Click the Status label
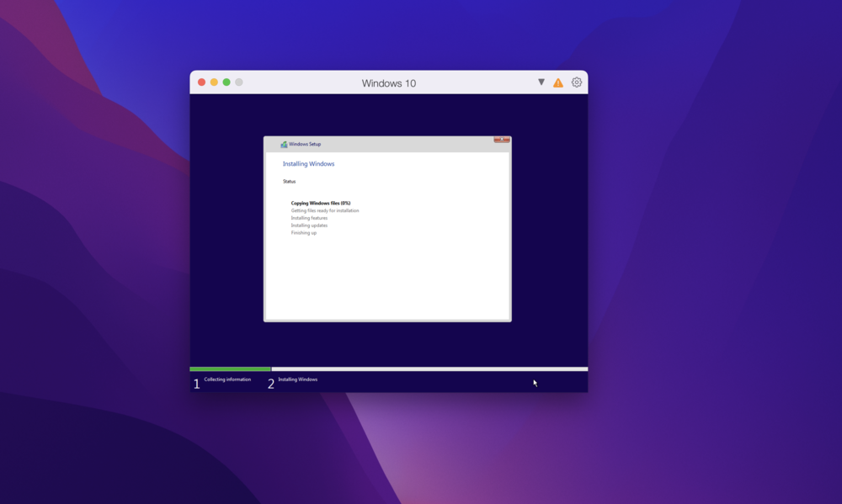The width and height of the screenshot is (842, 504). pos(289,182)
